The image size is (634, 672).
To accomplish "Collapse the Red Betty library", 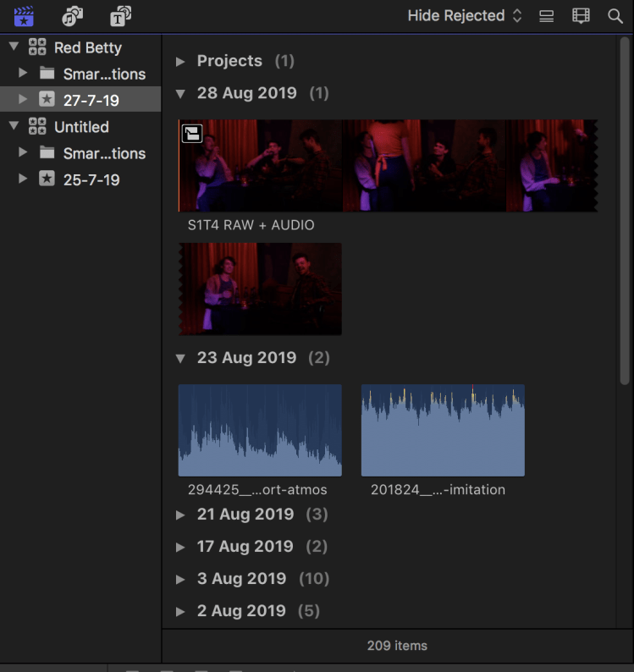I will coord(14,47).
